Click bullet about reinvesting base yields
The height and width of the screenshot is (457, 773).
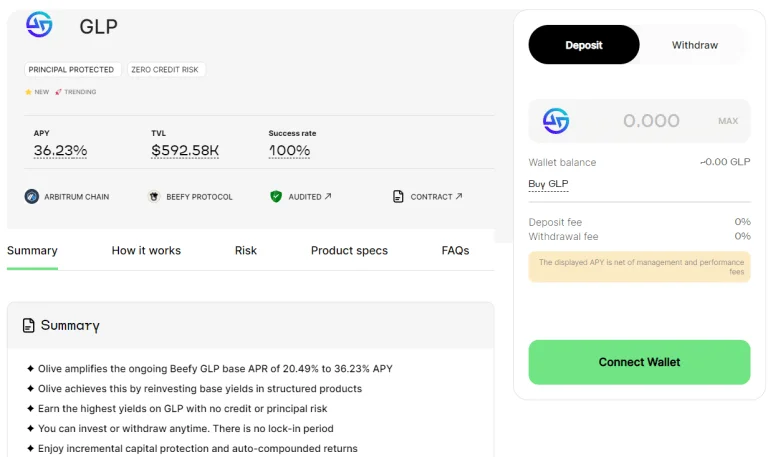(200, 388)
